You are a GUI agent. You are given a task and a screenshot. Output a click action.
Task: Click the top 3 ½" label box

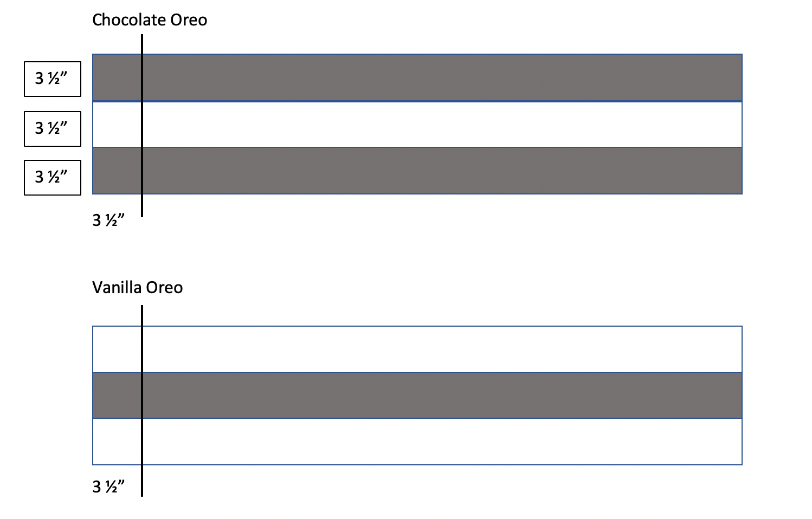53,79
